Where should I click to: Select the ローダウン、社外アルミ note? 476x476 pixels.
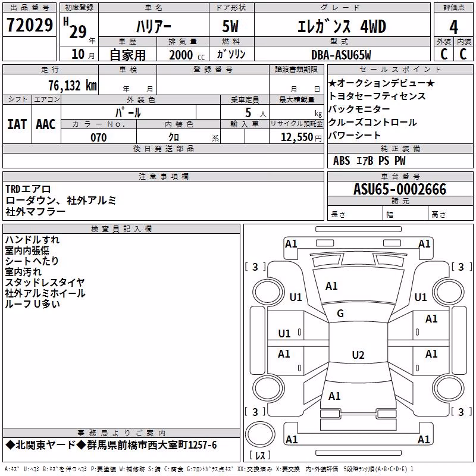point(61,201)
